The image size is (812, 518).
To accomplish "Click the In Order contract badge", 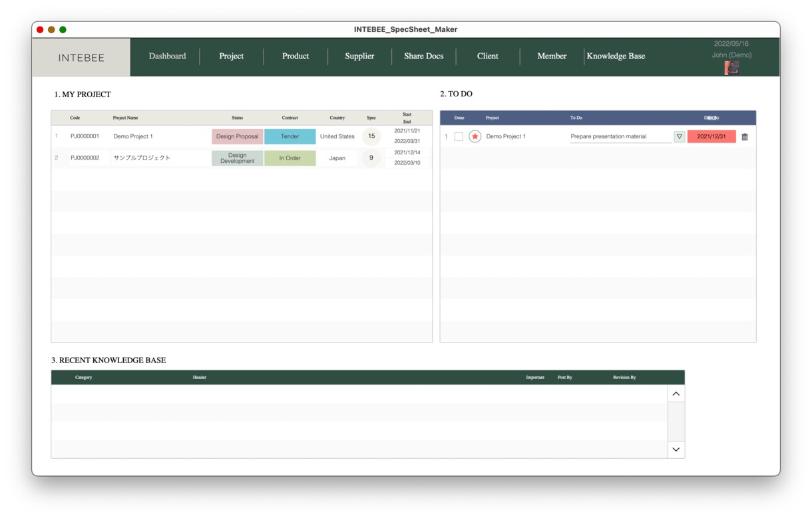I will [290, 158].
